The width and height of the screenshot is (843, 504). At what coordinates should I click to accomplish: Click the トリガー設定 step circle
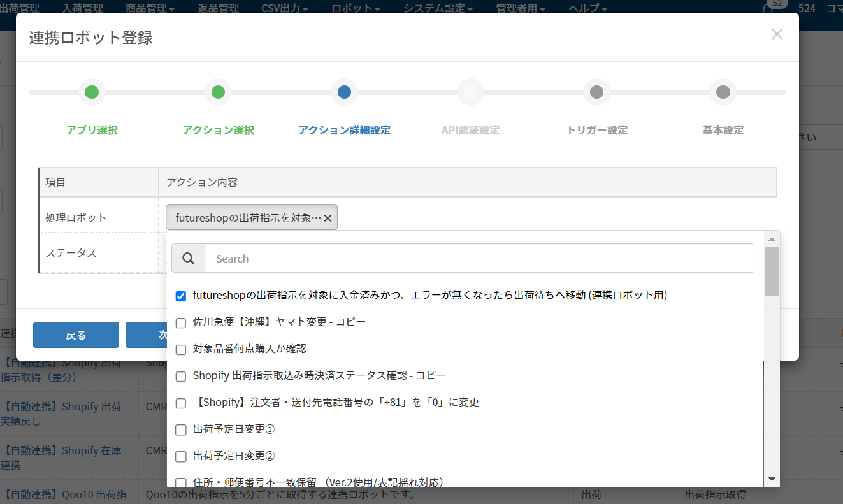tap(596, 92)
